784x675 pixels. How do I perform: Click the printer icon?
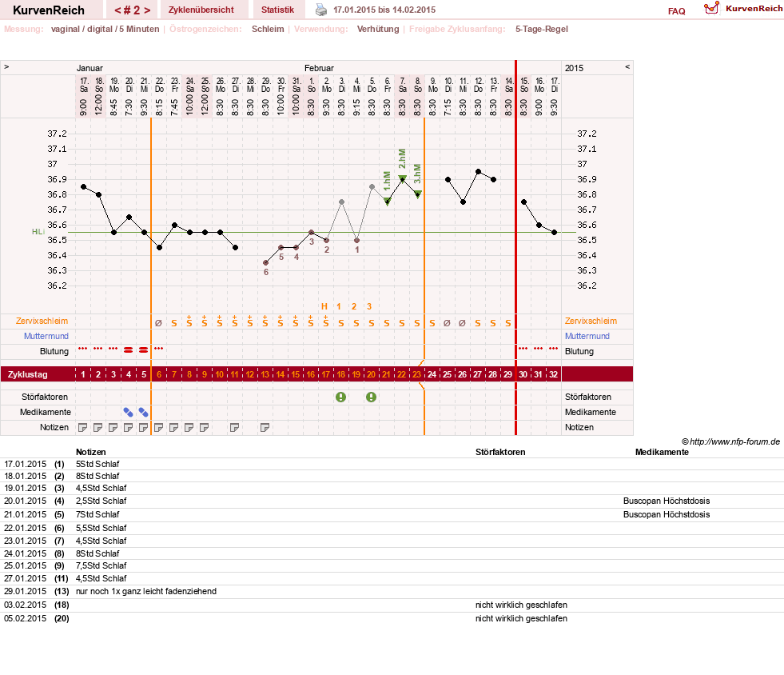pyautogui.click(x=321, y=10)
